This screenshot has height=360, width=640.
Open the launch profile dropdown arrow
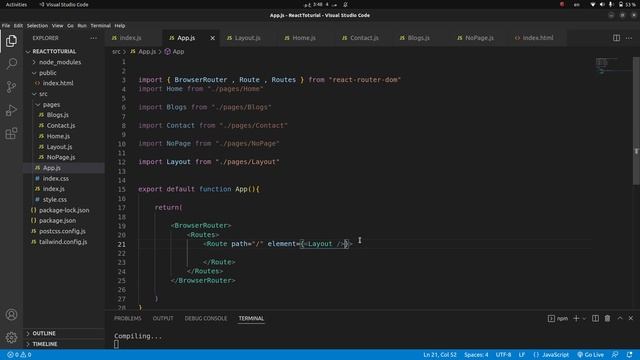point(584,318)
